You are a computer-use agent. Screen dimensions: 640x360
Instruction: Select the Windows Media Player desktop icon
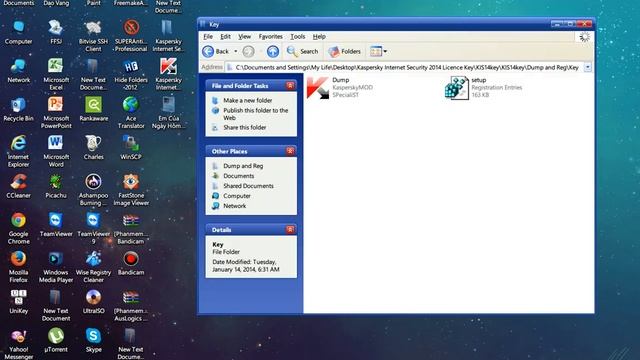(x=56, y=267)
